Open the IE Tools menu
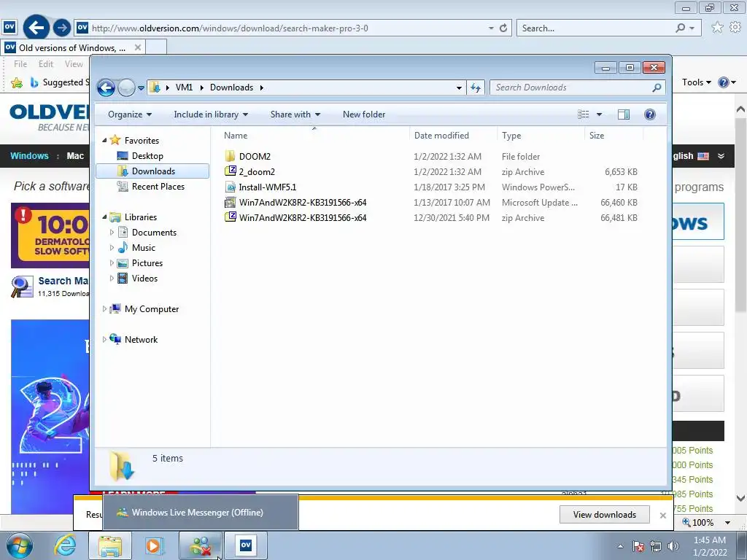This screenshot has height=560, width=747. [x=697, y=82]
